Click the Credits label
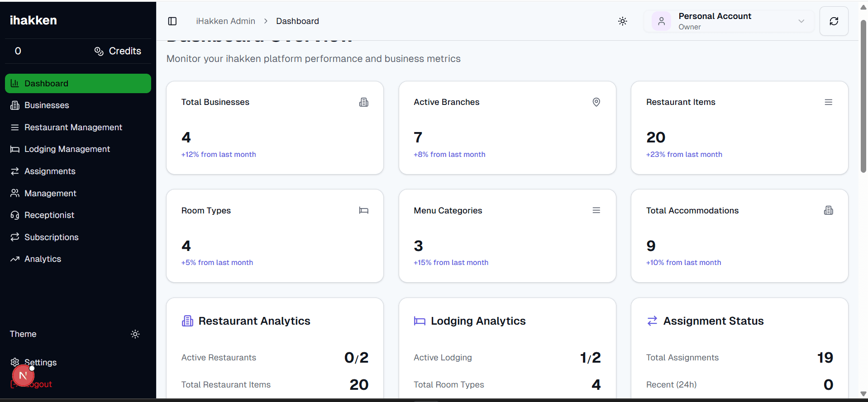Viewport: 868px width, 402px height. (125, 51)
